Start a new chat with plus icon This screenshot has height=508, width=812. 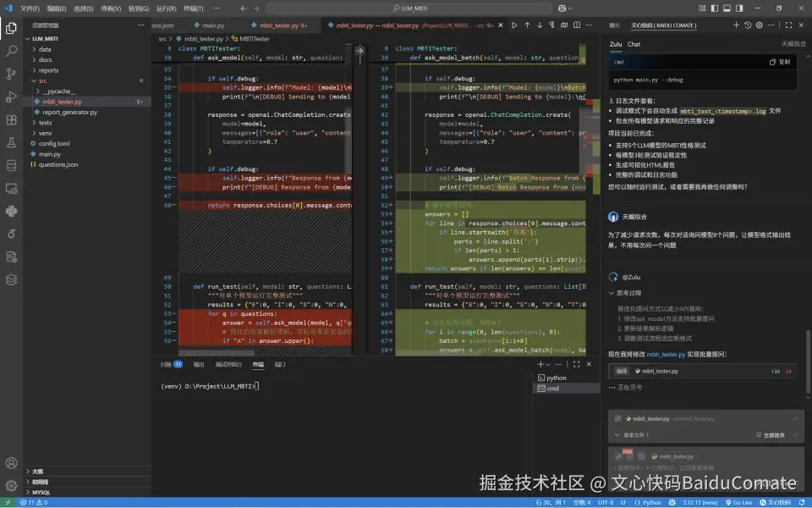coord(735,25)
